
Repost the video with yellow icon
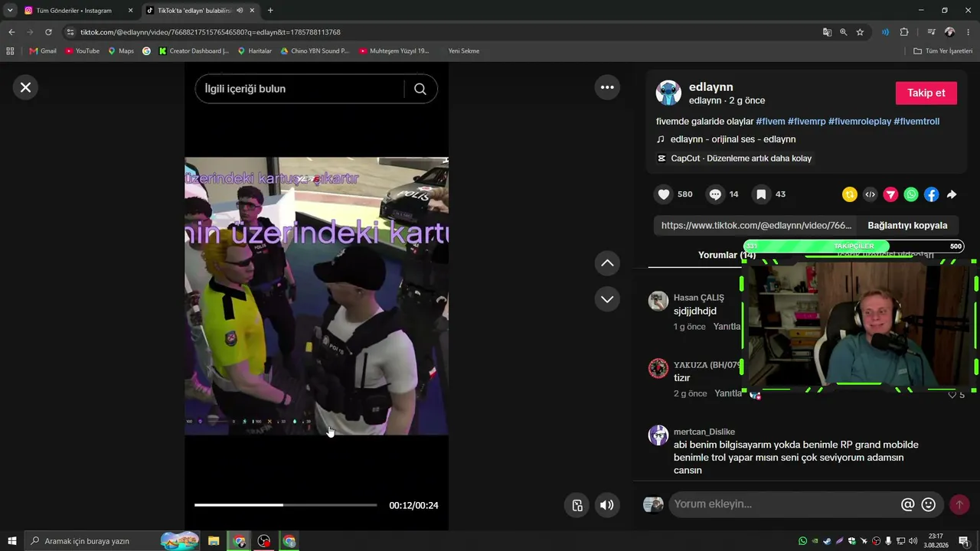[850, 194]
